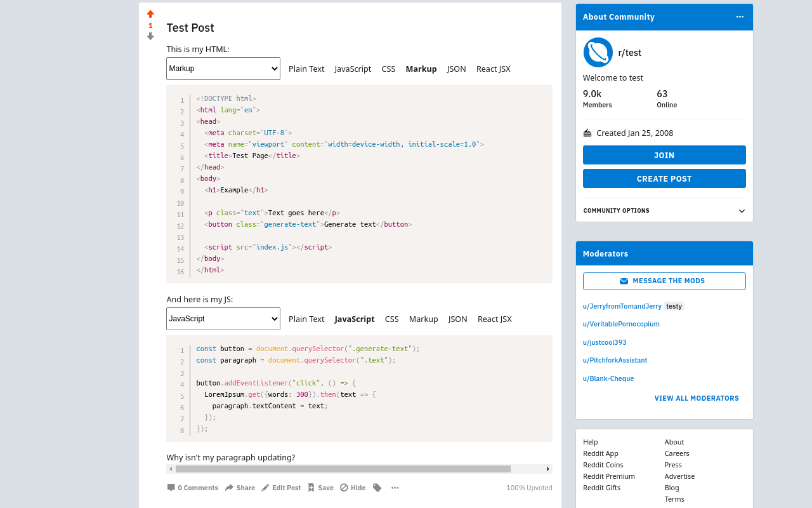
Task: Open the About Community options ellipsis
Action: coord(739,17)
